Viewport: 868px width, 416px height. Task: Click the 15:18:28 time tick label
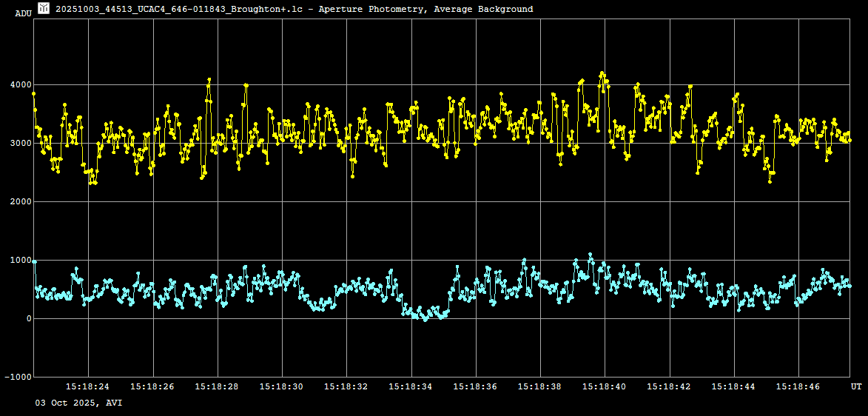click(217, 386)
